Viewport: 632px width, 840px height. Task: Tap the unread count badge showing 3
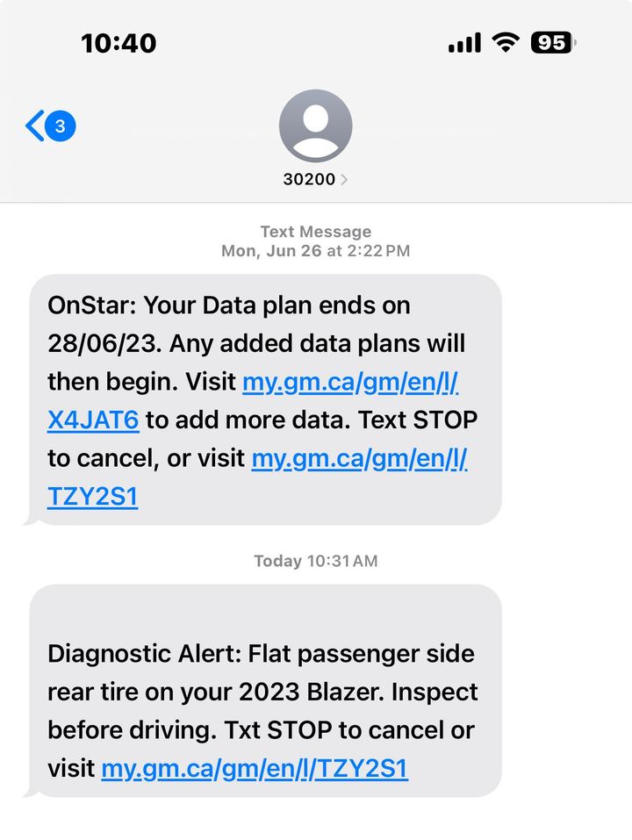pos(60,126)
